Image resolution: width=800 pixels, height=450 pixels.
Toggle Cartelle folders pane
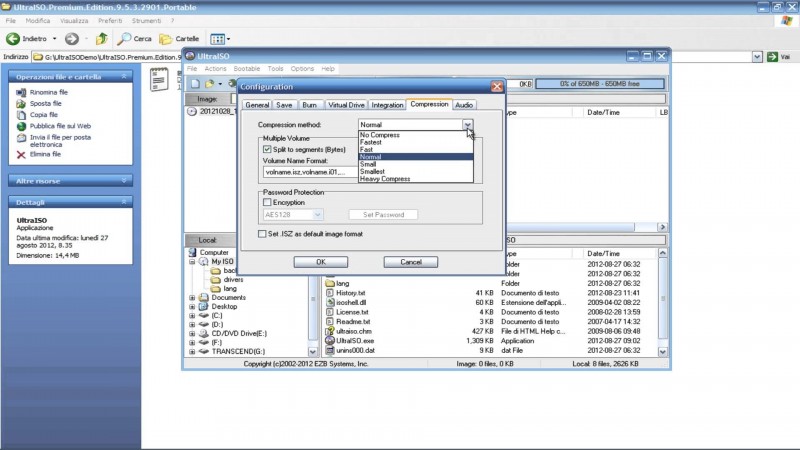click(179, 39)
